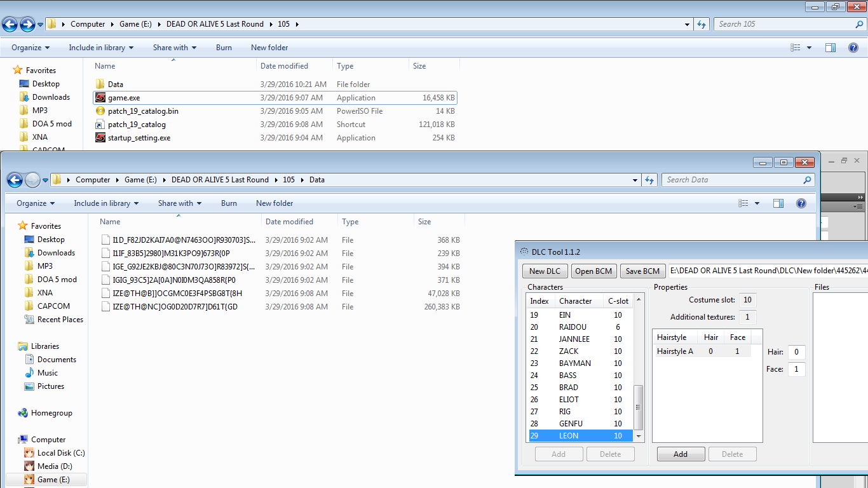
Task: Expand address history dropdown in Data window
Action: 635,180
